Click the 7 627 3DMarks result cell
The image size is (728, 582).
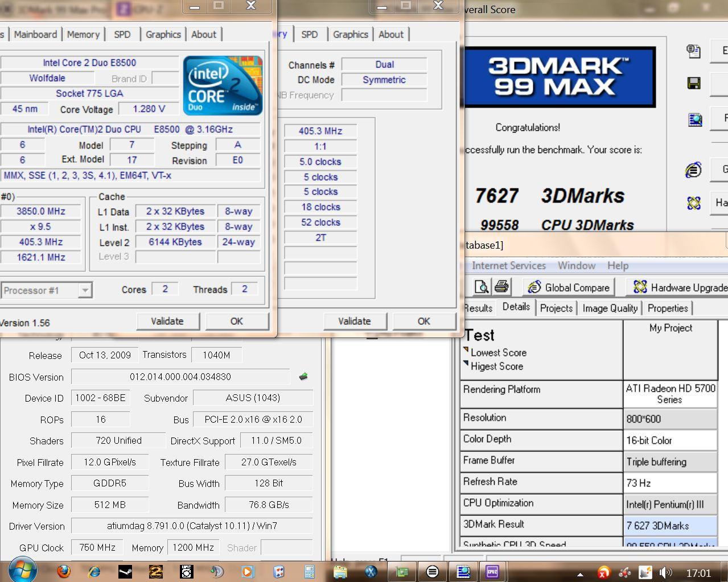point(671,526)
